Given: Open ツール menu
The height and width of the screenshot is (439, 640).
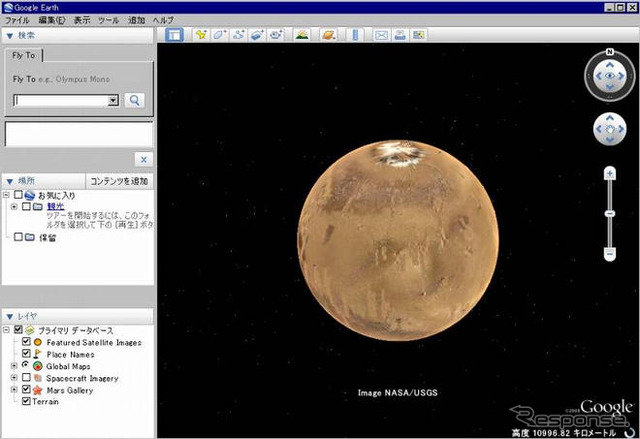Looking at the screenshot, I should (108, 20).
